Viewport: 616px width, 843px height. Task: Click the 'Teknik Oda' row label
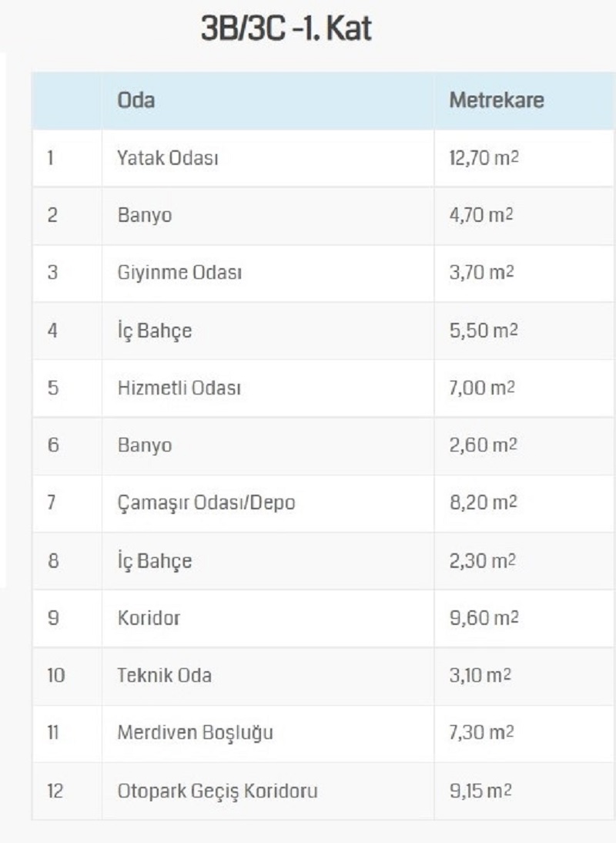pos(164,675)
